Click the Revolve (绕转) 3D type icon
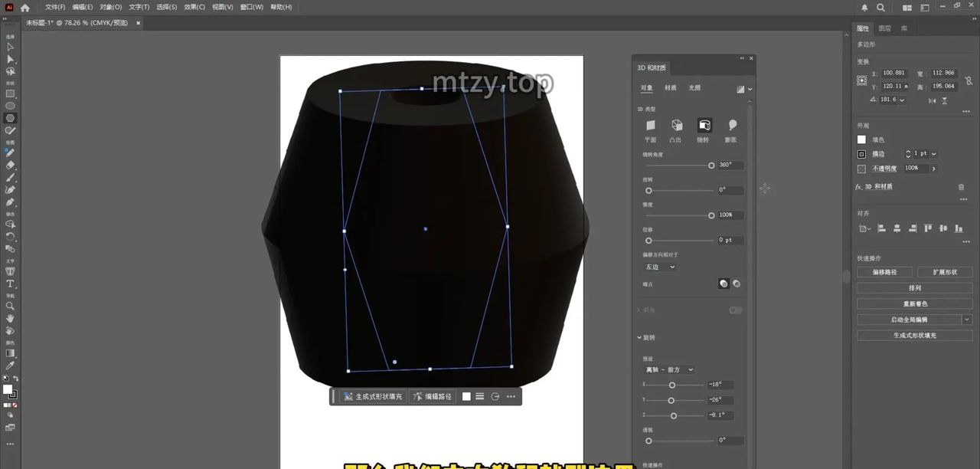The height and width of the screenshot is (469, 980). click(x=704, y=126)
